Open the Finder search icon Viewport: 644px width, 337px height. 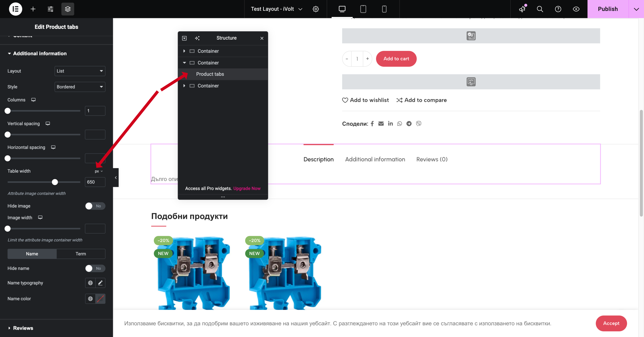coord(540,9)
